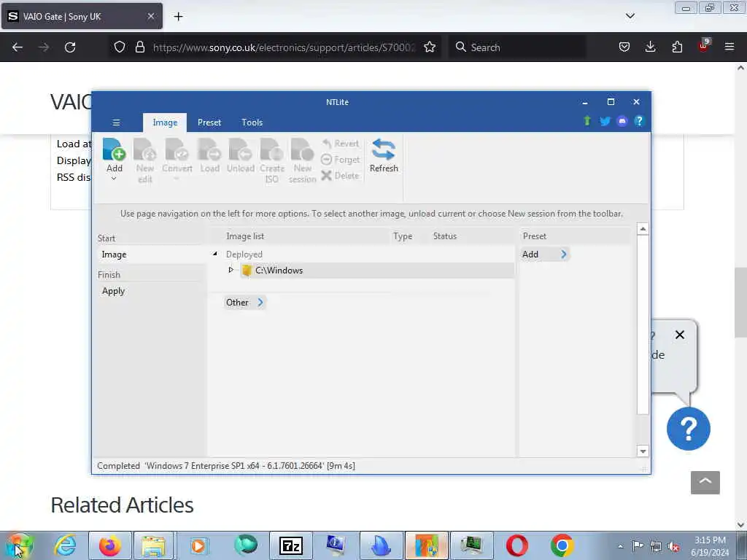This screenshot has height=560, width=747.
Task: Click the Status column header
Action: (445, 236)
